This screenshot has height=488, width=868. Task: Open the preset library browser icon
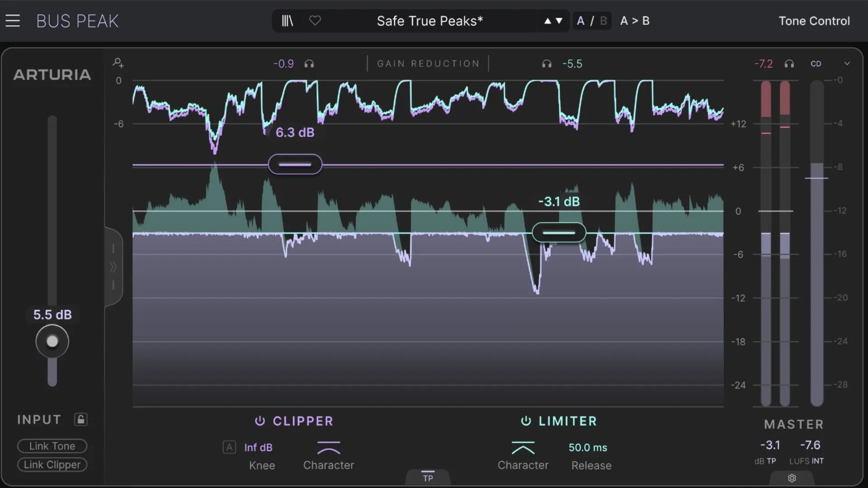(x=287, y=21)
